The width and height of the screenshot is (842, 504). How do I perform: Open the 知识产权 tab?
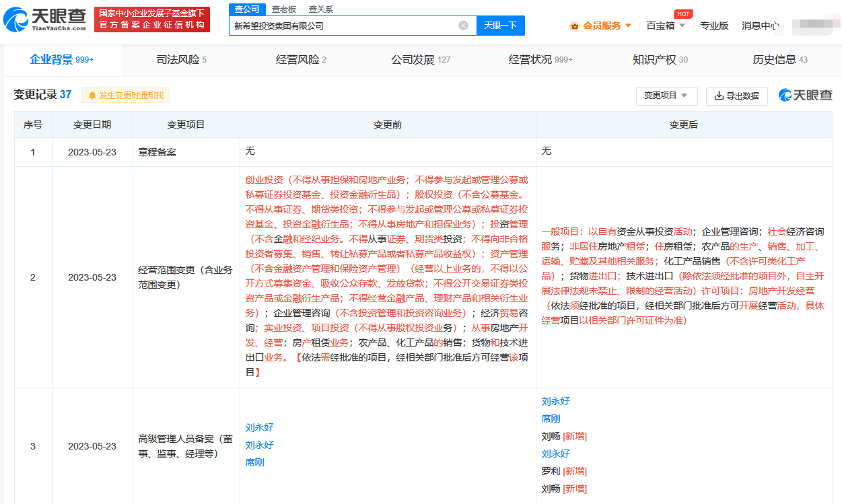click(660, 59)
